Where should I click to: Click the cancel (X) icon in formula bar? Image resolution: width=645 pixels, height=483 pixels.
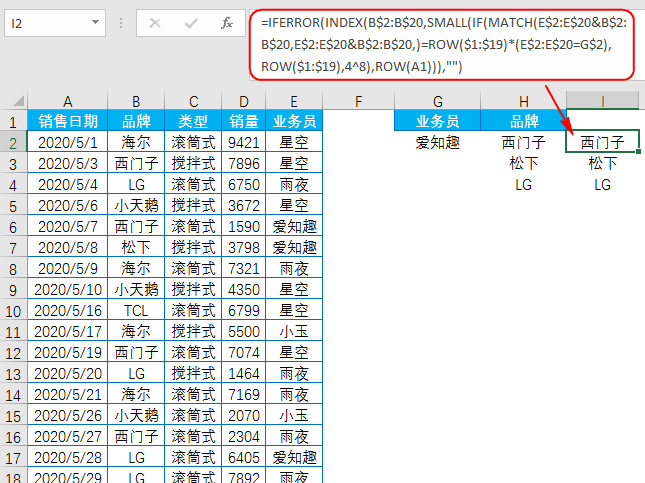(x=155, y=23)
